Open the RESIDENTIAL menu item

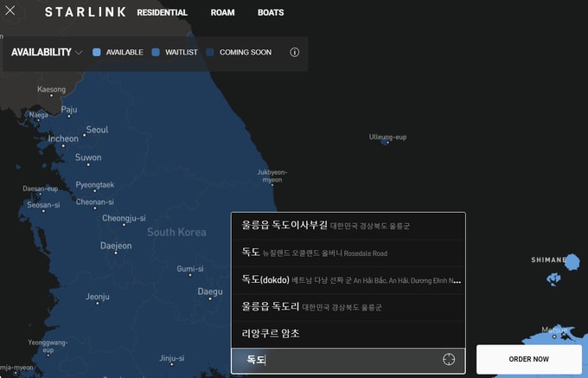[162, 13]
